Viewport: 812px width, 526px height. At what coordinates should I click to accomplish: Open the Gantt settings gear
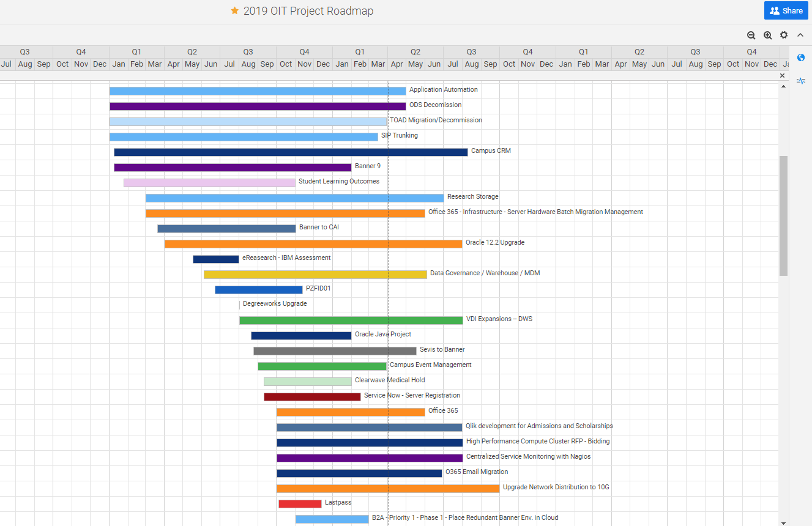tap(784, 35)
